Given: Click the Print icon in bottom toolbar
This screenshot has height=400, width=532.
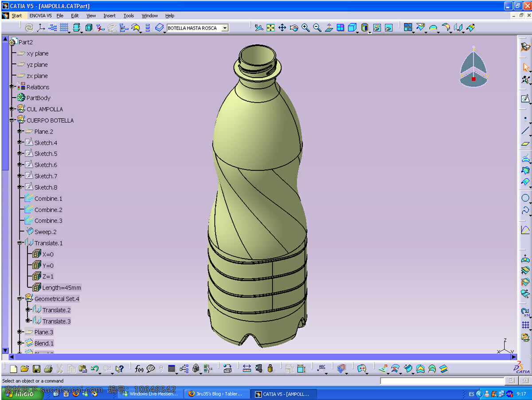Looking at the screenshot, I should pyautogui.click(x=48, y=369).
